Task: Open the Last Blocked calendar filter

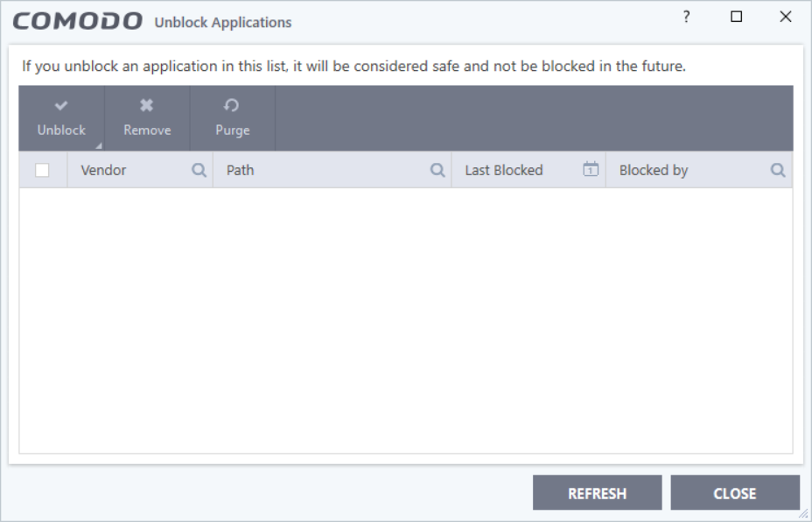Action: tap(591, 170)
